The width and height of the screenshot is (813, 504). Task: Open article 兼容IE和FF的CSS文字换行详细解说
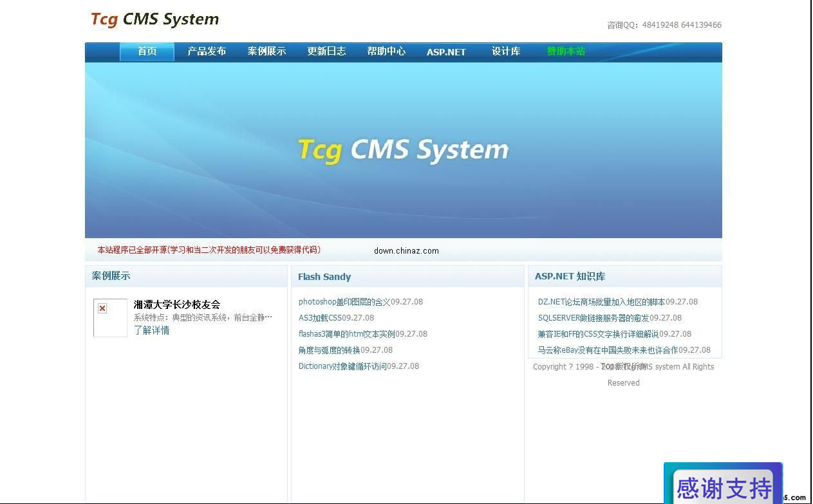click(598, 334)
